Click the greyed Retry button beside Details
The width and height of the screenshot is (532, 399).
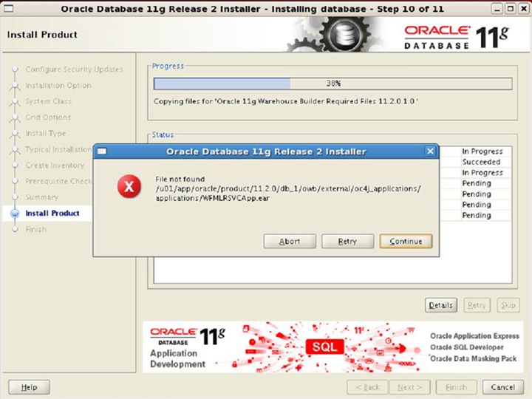[477, 305]
